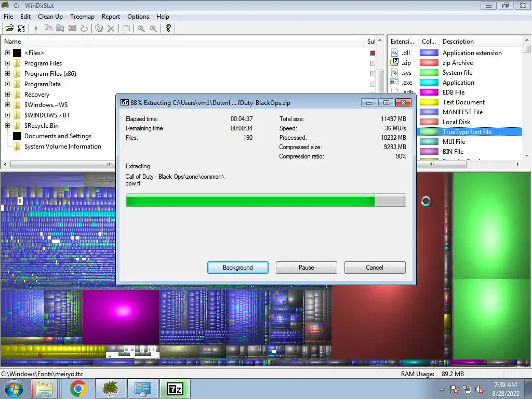Click the Zoom In magnifier toolbar icon
This screenshot has width=532, height=399.
pyautogui.click(x=141, y=28)
